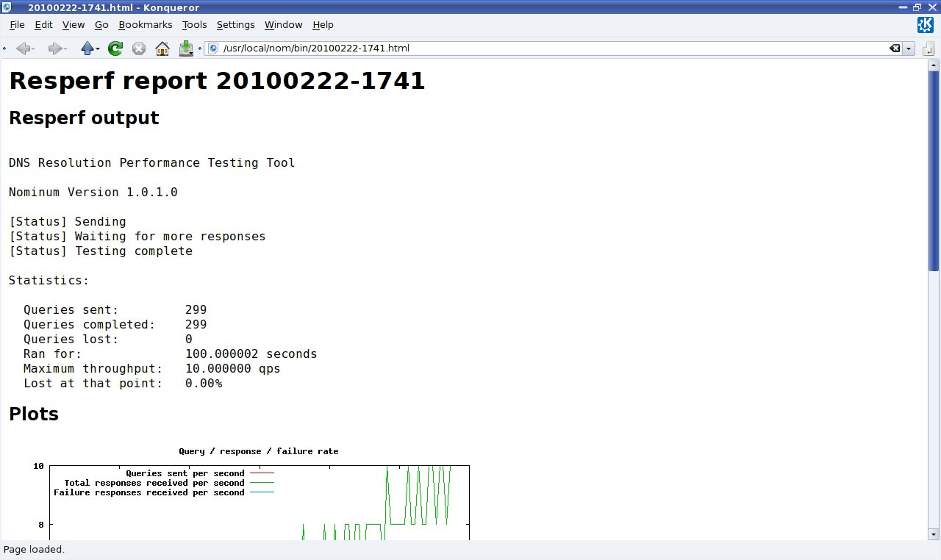Viewport: 941px width, 560px height.
Task: Open the Forward button history dropdown
Action: 66,49
